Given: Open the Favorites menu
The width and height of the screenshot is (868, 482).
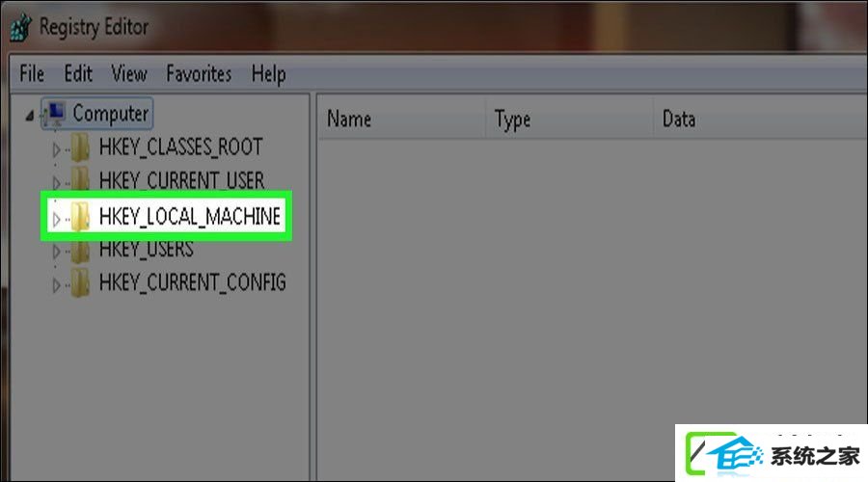Looking at the screenshot, I should pyautogui.click(x=199, y=73).
